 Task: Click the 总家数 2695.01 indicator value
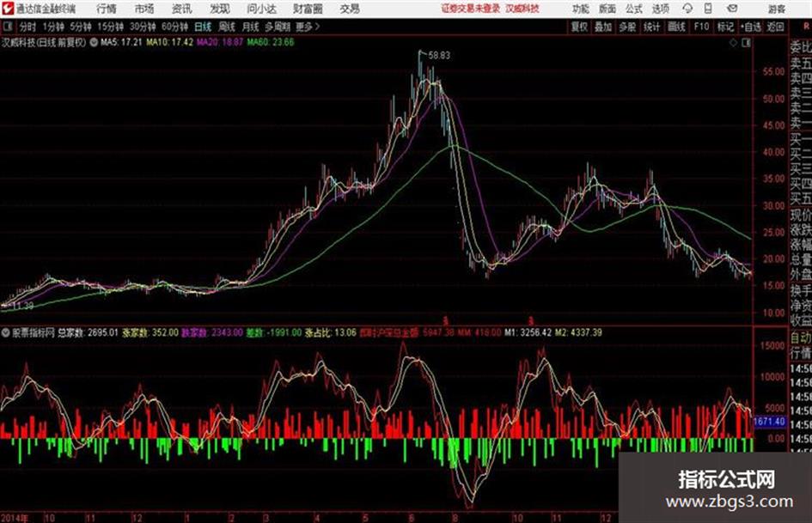coord(88,332)
